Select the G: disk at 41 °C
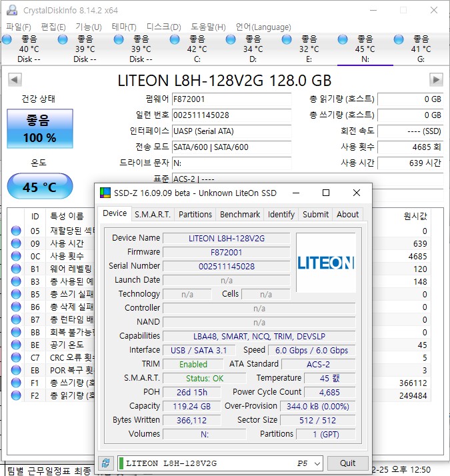Screen dimensions: 450x476 [421, 49]
